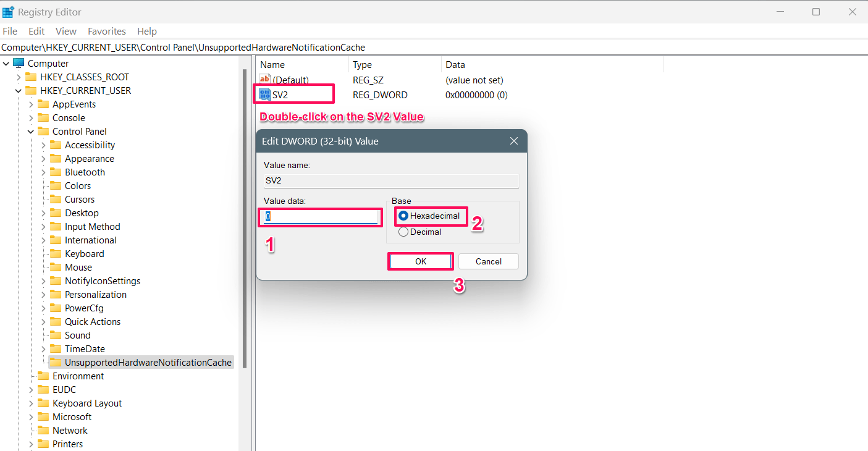The width and height of the screenshot is (868, 451).
Task: Select the Network key
Action: click(70, 431)
